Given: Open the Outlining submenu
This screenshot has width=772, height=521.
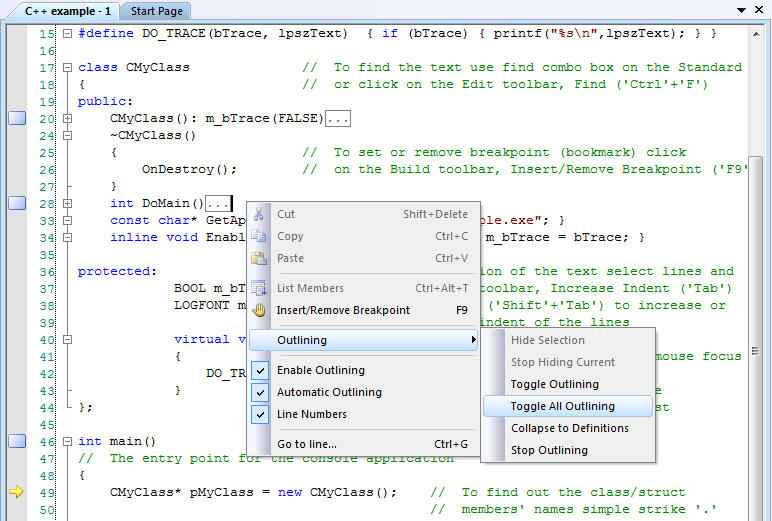Looking at the screenshot, I should click(x=363, y=340).
